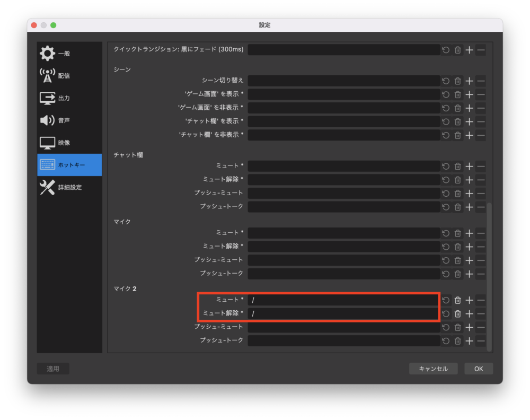Click the マイク 2 プッシュ-トーク hotkey field
Viewport: 530px width, 420px height.
coord(343,341)
